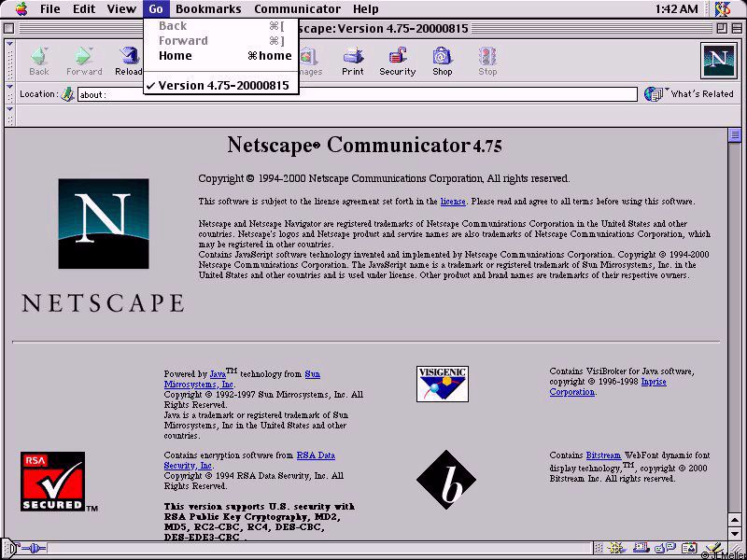Follow the Bitstream link
The width and height of the screenshot is (747, 560).
coord(603,455)
